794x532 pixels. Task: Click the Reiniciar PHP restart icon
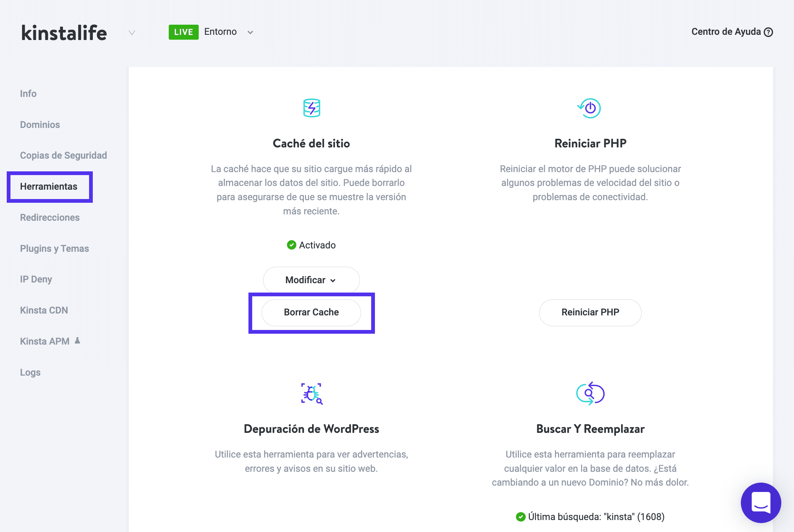590,108
